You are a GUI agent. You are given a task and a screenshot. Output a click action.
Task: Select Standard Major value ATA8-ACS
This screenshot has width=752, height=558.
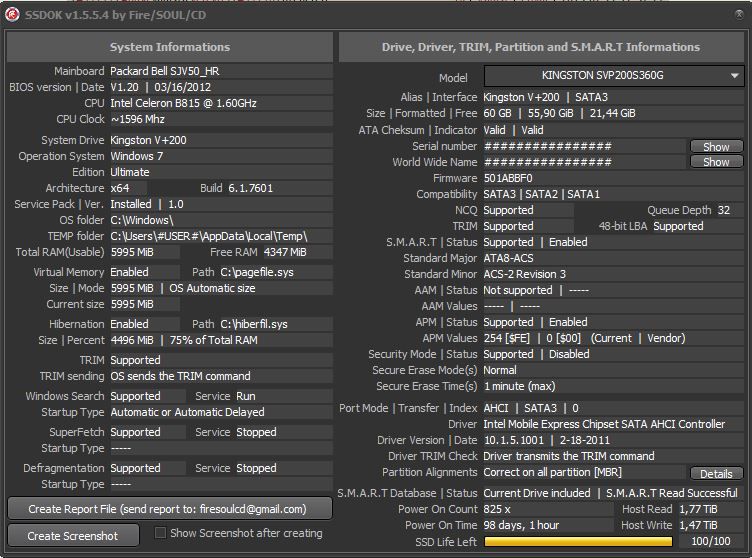pyautogui.click(x=508, y=258)
